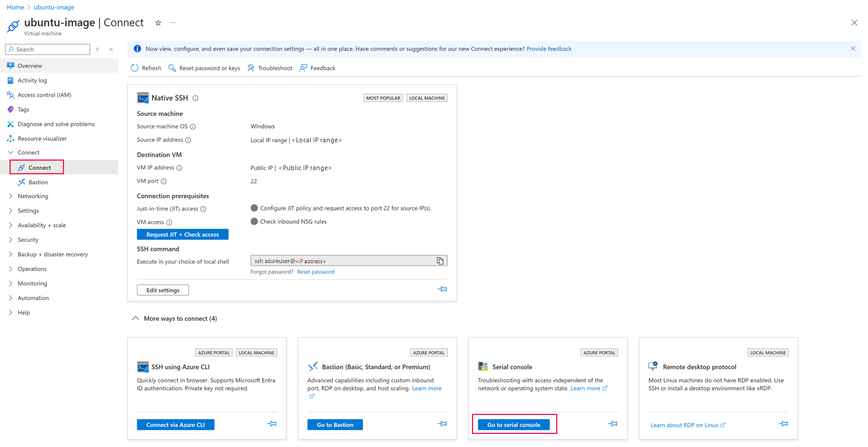Dismiss the blue information banner
This screenshot has width=868, height=447.
853,49
